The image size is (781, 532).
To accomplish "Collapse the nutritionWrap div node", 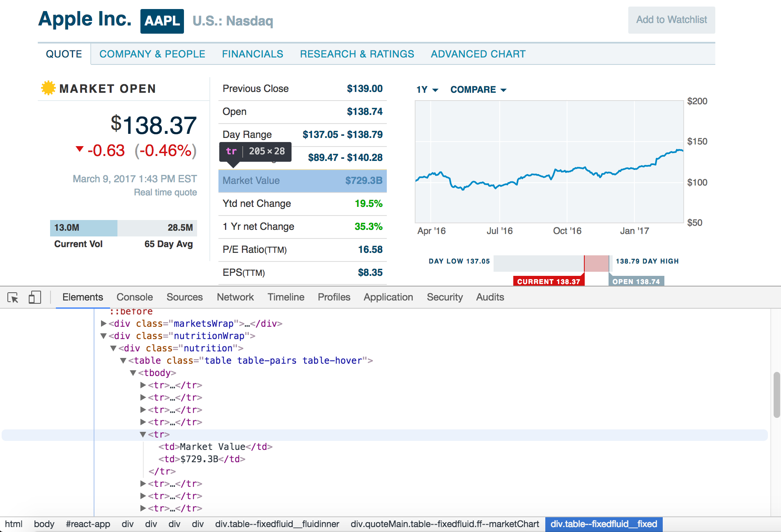I will click(104, 336).
